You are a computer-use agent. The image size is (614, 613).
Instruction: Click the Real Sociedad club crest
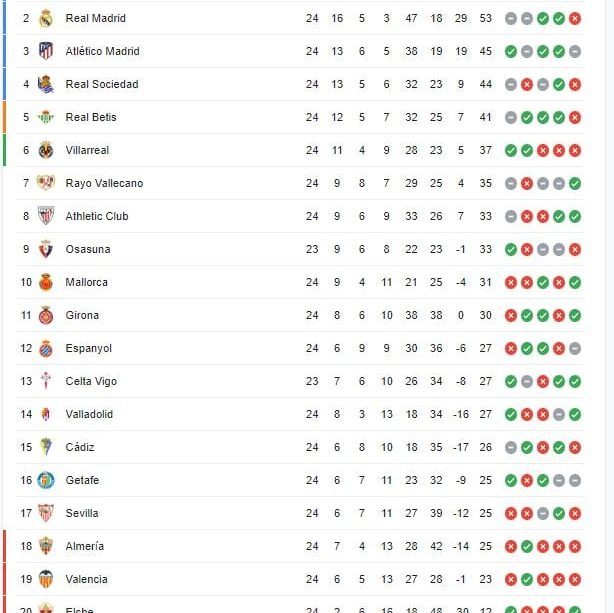[x=46, y=84]
